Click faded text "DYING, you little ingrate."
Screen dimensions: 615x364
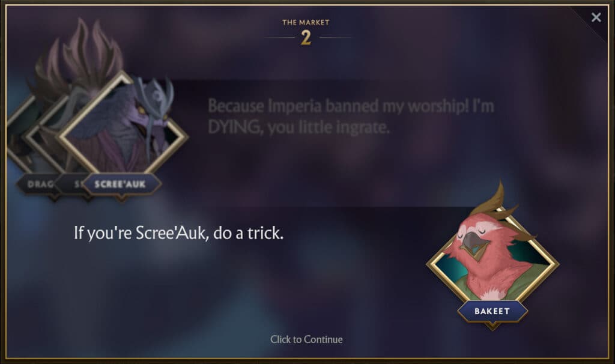pos(299,127)
